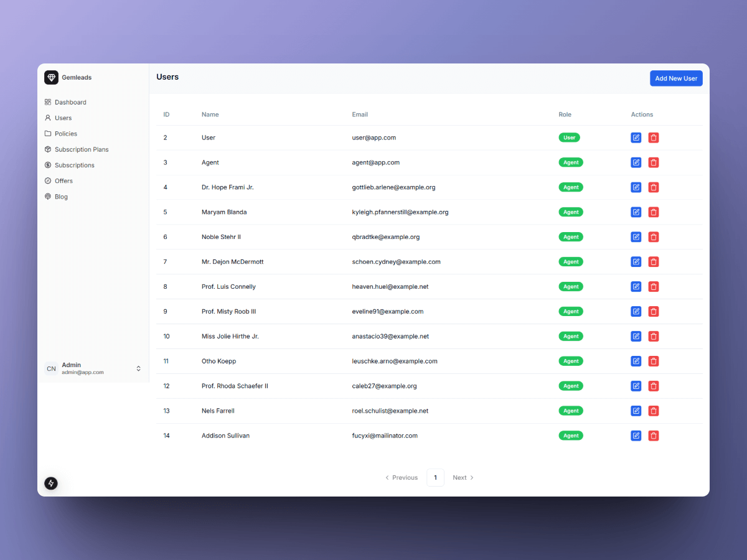
Task: Delete Addison Sullivan's record
Action: coord(653,436)
